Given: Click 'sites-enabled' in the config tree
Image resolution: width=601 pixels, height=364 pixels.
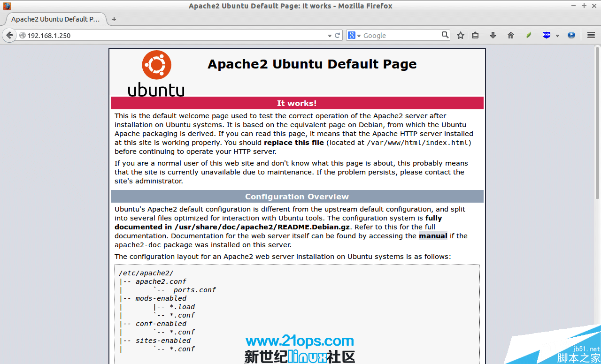Looking at the screenshot, I should pos(163,341).
